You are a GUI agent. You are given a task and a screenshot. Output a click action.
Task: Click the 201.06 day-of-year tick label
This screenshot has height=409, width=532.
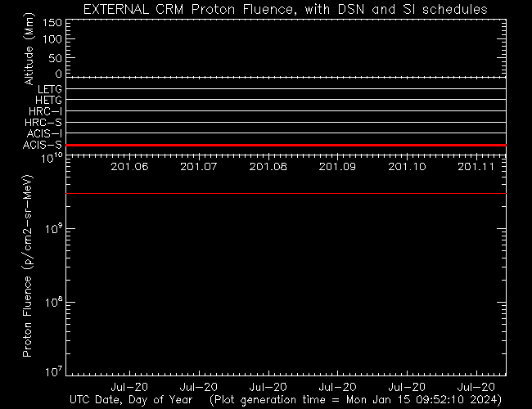[129, 167]
